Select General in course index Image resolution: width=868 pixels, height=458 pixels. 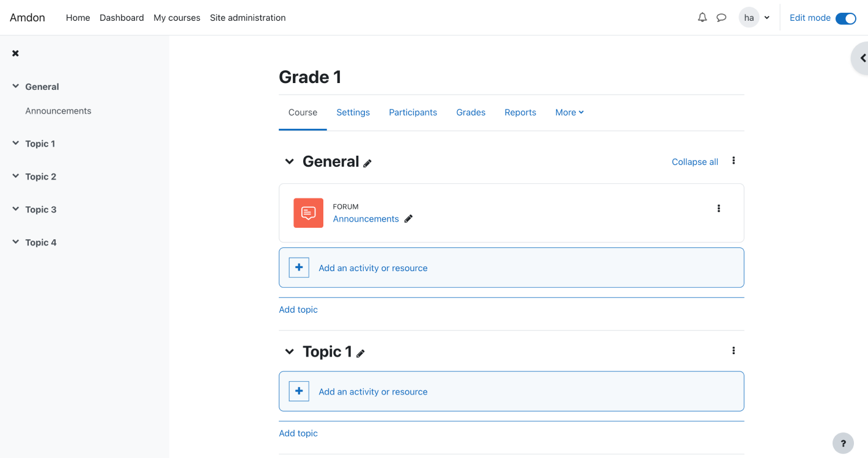click(x=42, y=87)
